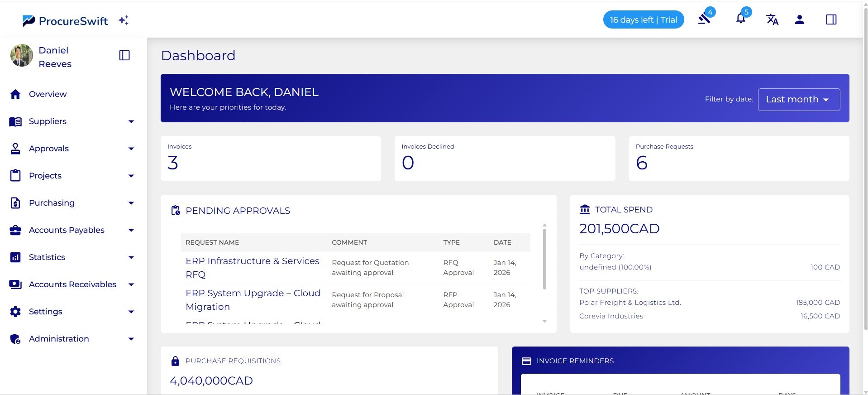868x395 pixels.
Task: Click the Invoice Reminders card icon
Action: point(526,361)
